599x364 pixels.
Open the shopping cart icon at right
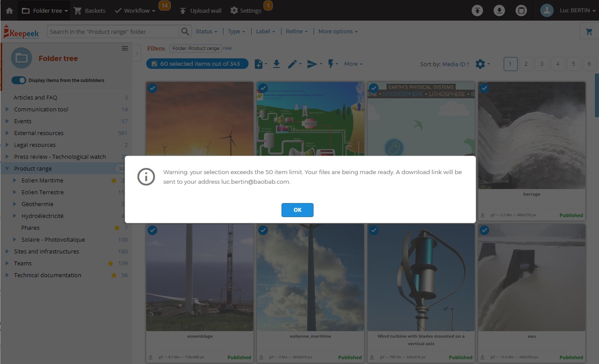click(589, 32)
